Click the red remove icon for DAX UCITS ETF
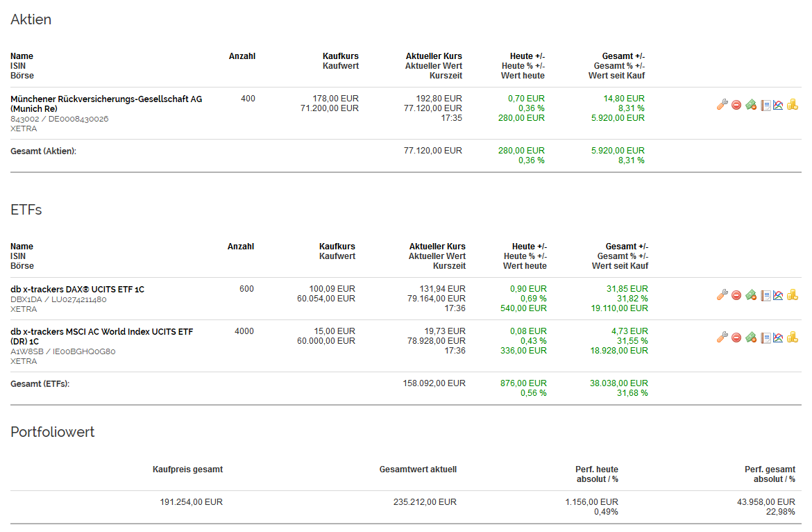The image size is (812, 532). click(x=736, y=295)
